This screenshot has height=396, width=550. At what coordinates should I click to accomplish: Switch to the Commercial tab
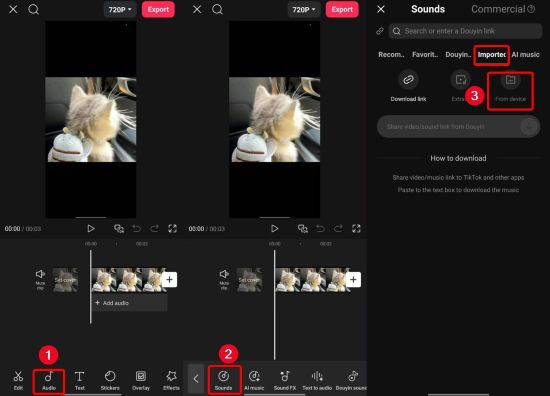tap(498, 9)
